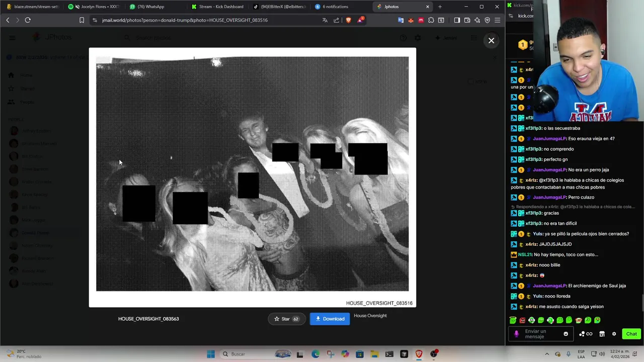The width and height of the screenshot is (644, 362).
Task: Close the photo viewer with the X
Action: [492, 40]
